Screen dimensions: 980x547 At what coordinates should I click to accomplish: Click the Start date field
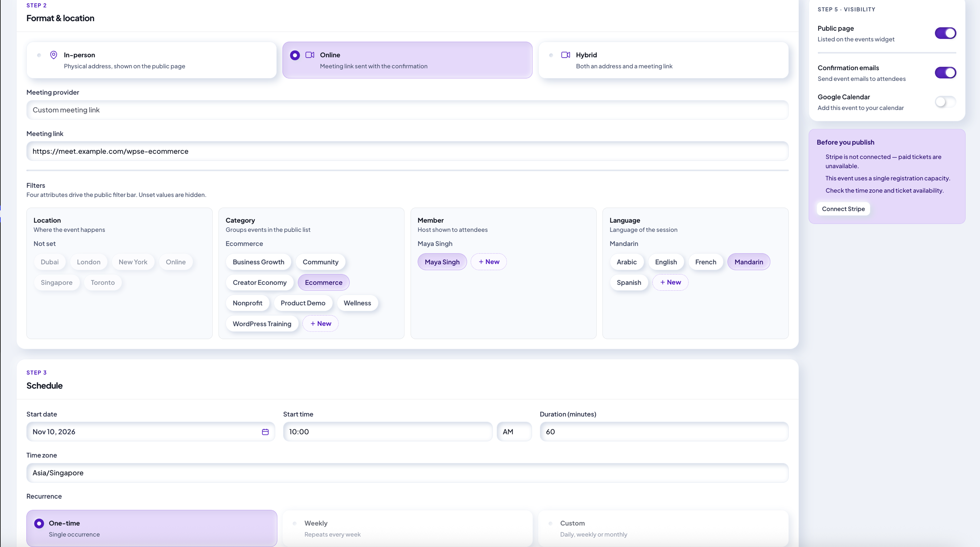pos(151,432)
